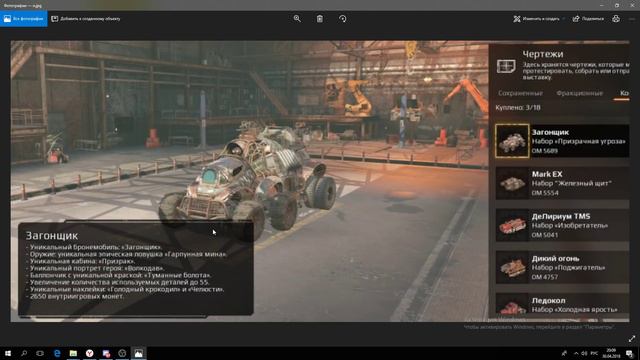Launch Yandex Browser from taskbar
The width and height of the screenshot is (640, 360).
click(x=89, y=353)
